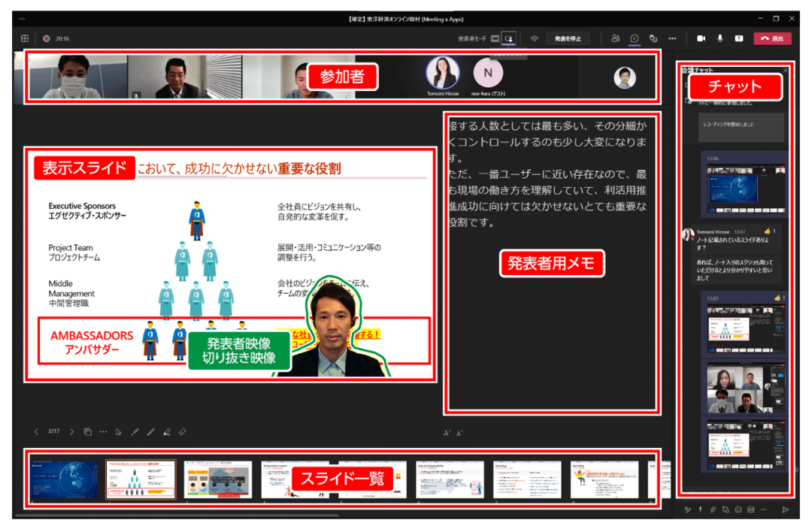Click the slide strip horizontal scrollbar
The width and height of the screenshot is (812, 529).
tap(177, 515)
